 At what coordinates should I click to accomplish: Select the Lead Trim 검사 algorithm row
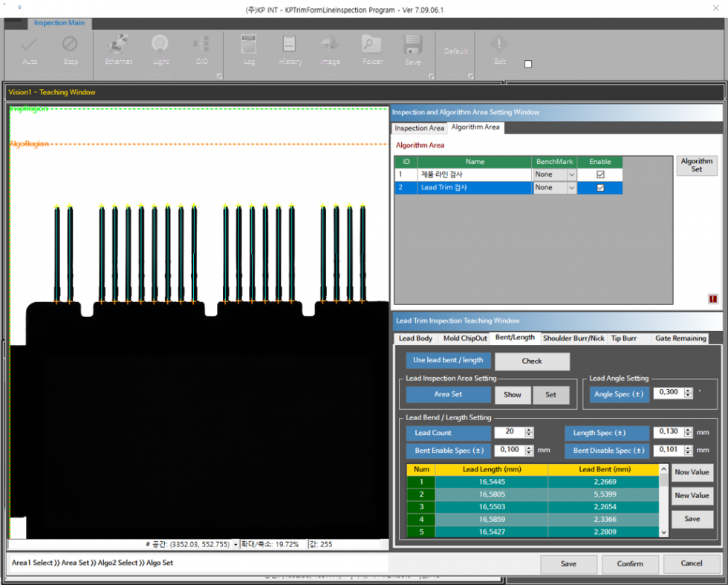coord(508,187)
